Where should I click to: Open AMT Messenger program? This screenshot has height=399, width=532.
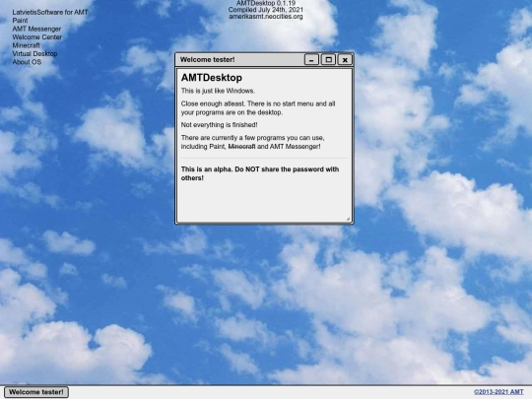[x=36, y=29]
